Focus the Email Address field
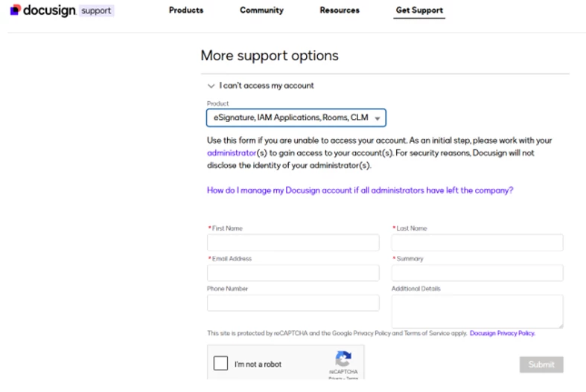 point(293,273)
